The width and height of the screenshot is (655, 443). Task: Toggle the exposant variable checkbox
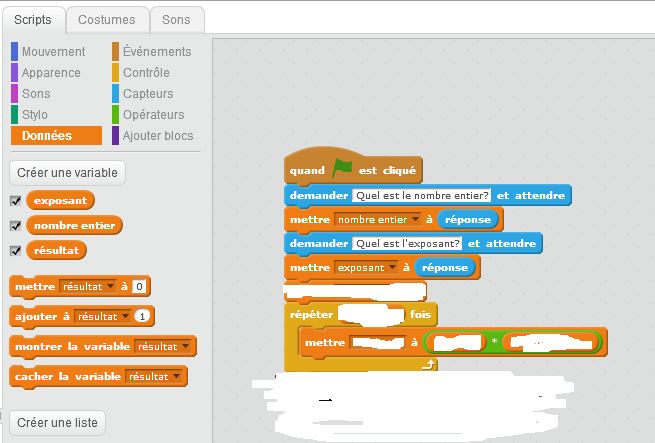tap(15, 201)
